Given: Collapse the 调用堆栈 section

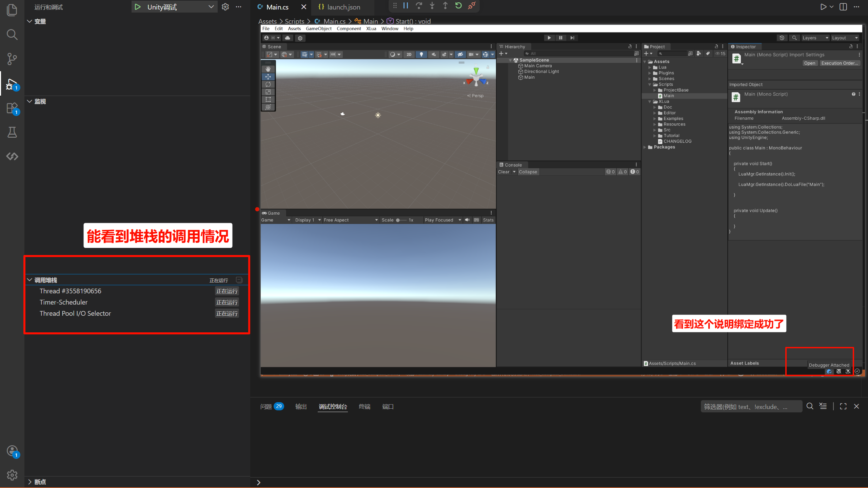Looking at the screenshot, I should point(30,280).
